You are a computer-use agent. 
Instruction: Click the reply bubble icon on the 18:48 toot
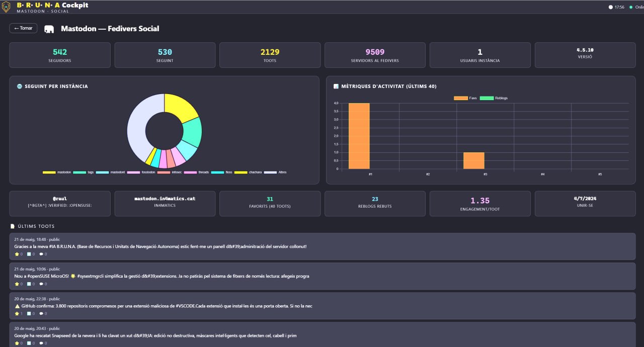click(41, 254)
